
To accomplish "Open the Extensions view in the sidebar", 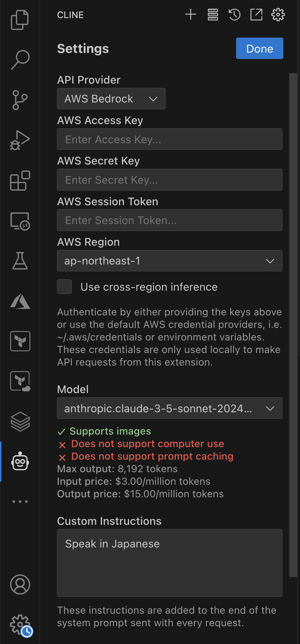I will click(x=20, y=181).
